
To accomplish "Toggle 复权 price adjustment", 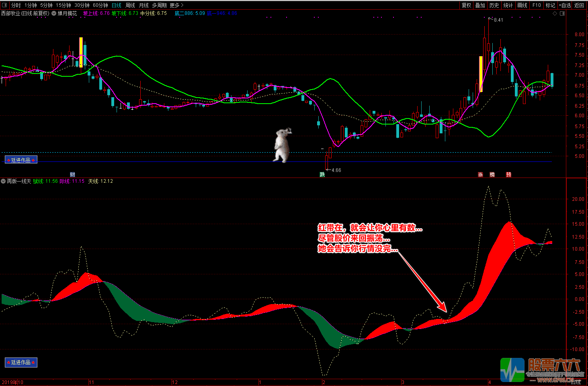I will 466,5.
